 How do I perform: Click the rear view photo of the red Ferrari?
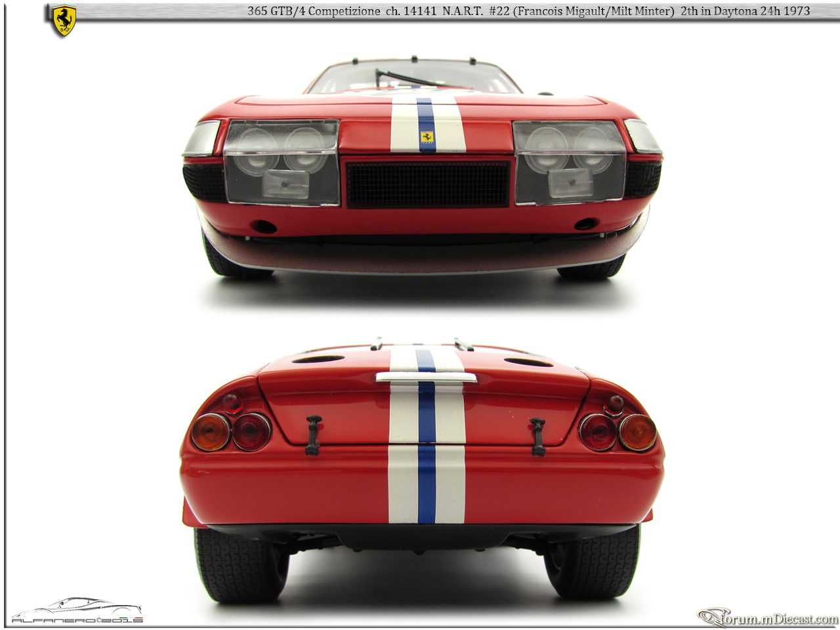point(422,471)
